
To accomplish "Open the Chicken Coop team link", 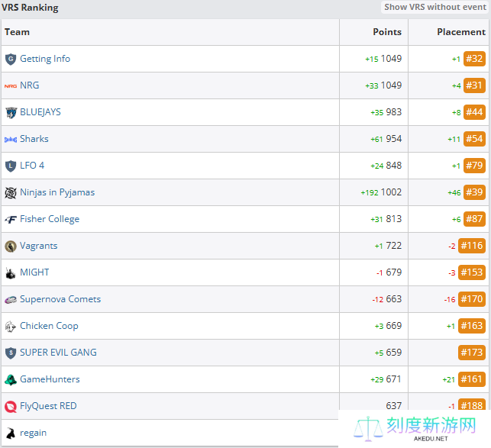I will [x=49, y=326].
